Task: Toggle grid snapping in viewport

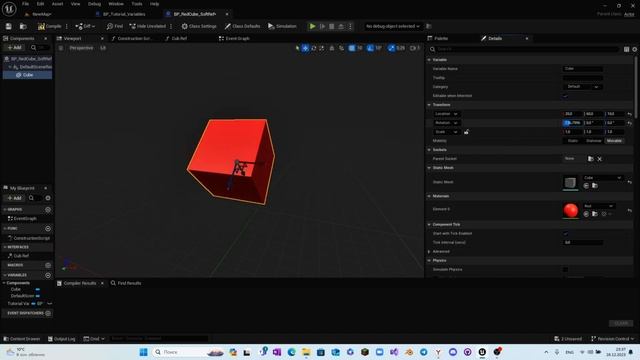Action: click(351, 48)
